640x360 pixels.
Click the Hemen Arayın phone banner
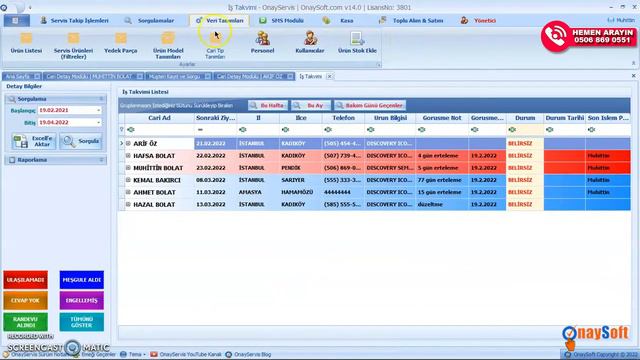(x=589, y=36)
